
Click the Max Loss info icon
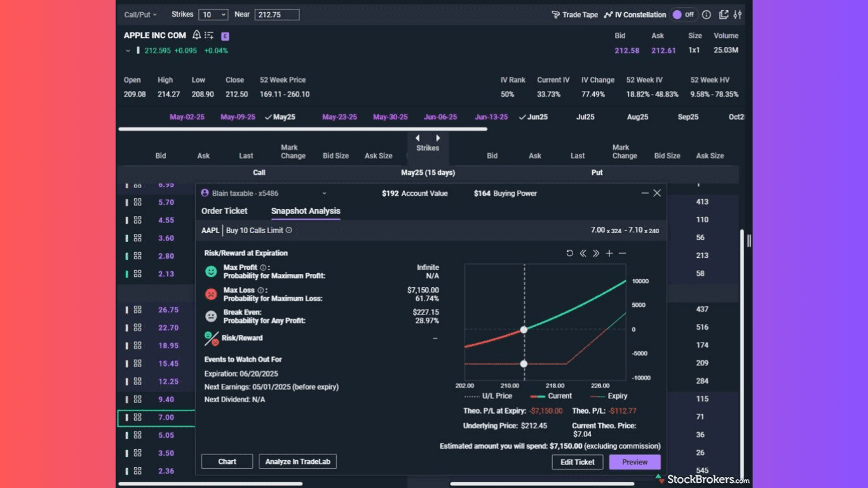point(261,290)
